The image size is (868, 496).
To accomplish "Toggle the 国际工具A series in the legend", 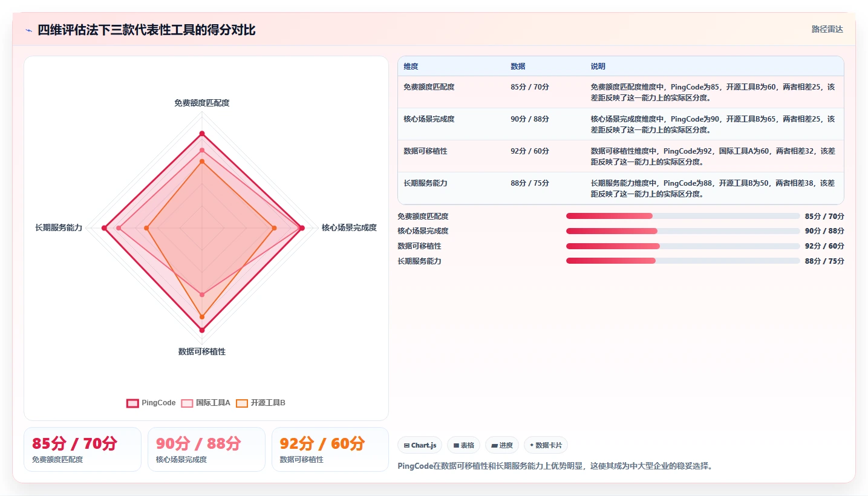I will (x=206, y=403).
